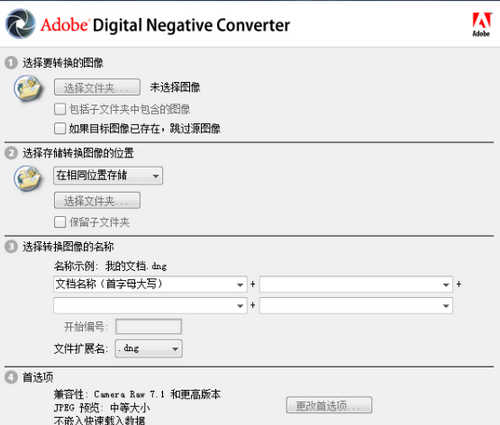500x425 pixels.
Task: Click the 开始编号 input field
Action: pos(149,327)
